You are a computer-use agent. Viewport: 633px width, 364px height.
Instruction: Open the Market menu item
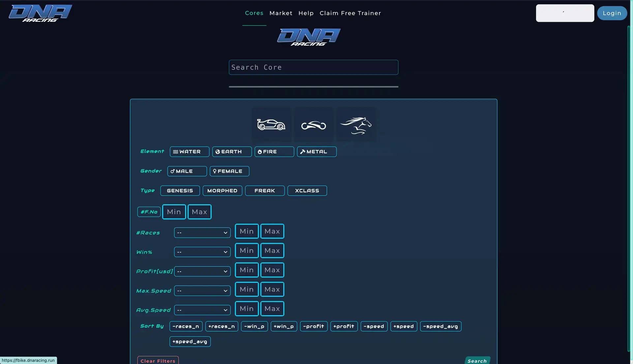281,13
